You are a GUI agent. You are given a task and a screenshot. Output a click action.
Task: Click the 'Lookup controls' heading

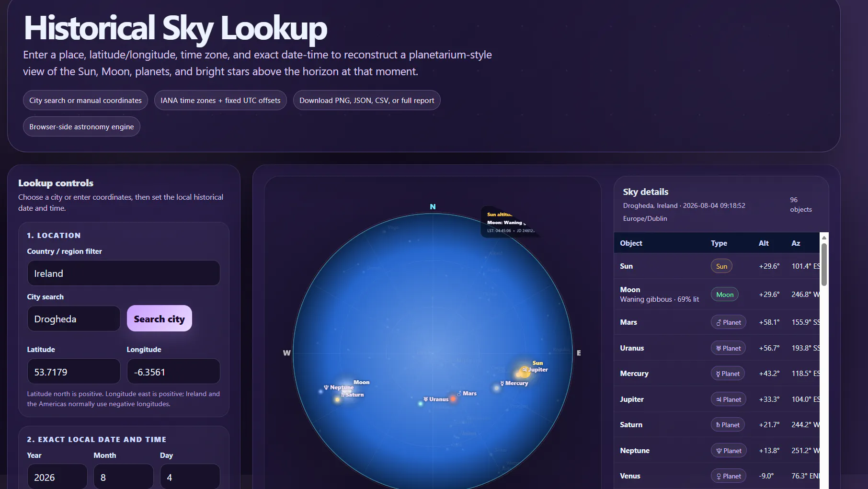(x=56, y=183)
